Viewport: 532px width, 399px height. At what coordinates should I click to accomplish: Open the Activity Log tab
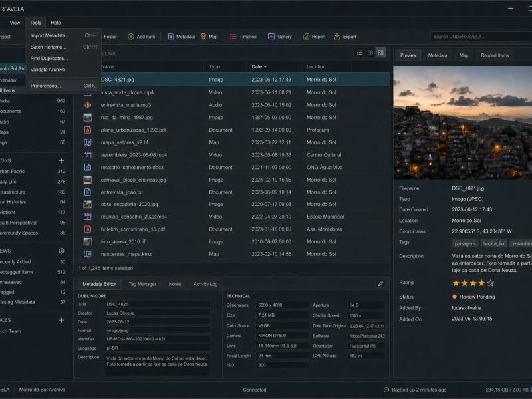(x=205, y=285)
